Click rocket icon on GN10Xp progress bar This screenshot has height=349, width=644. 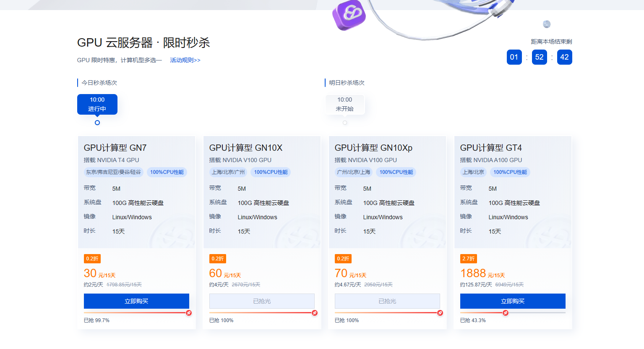(440, 313)
